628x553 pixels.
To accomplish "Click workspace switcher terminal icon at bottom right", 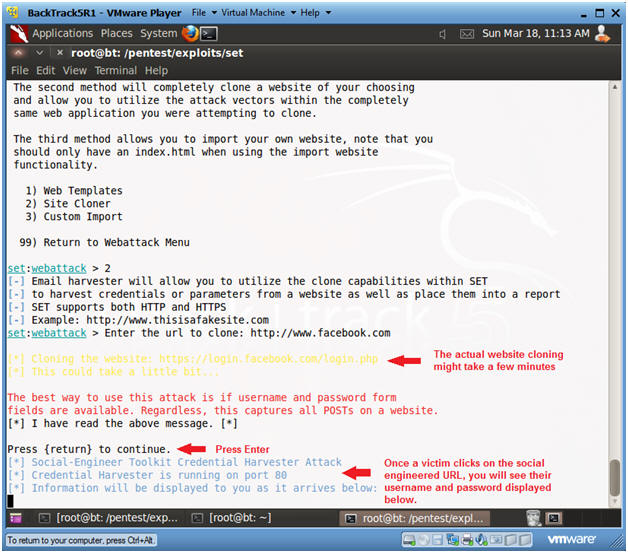I will point(554,518).
